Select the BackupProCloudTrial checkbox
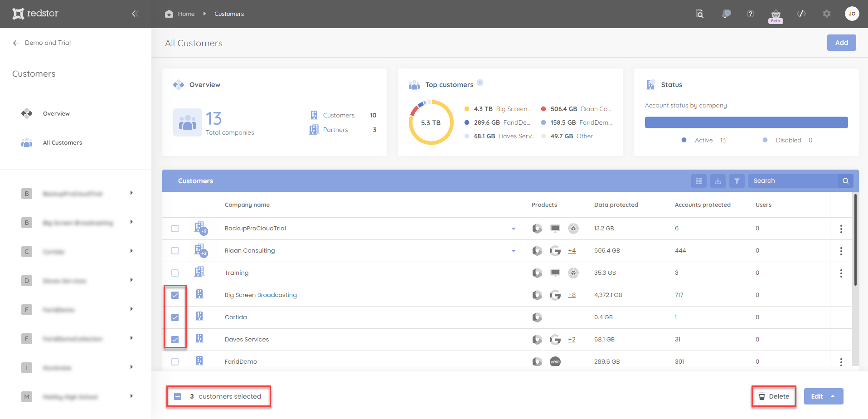 (175, 229)
